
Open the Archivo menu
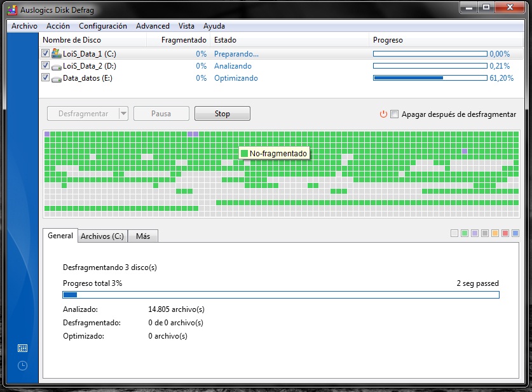(x=24, y=26)
